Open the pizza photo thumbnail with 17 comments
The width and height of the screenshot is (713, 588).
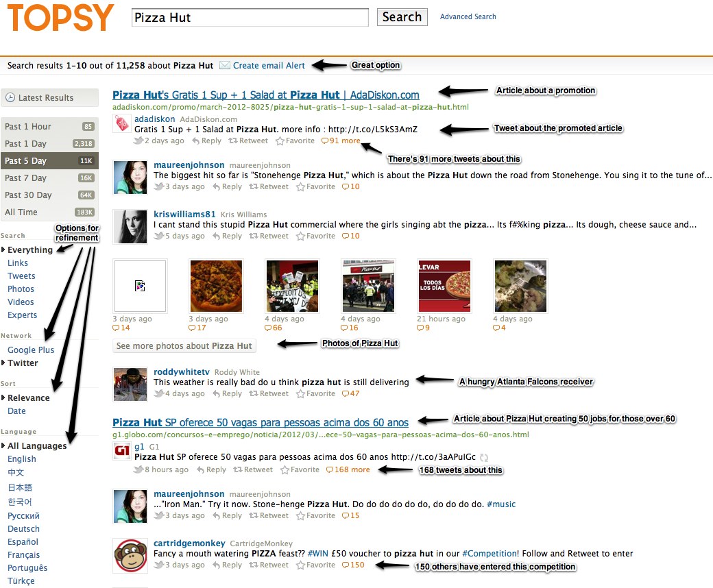pos(216,286)
